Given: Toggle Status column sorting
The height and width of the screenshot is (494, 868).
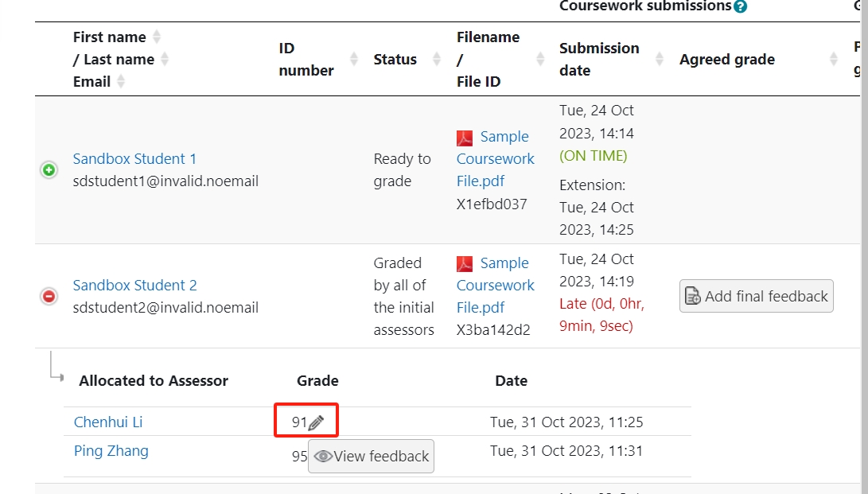Looking at the screenshot, I should 436,59.
